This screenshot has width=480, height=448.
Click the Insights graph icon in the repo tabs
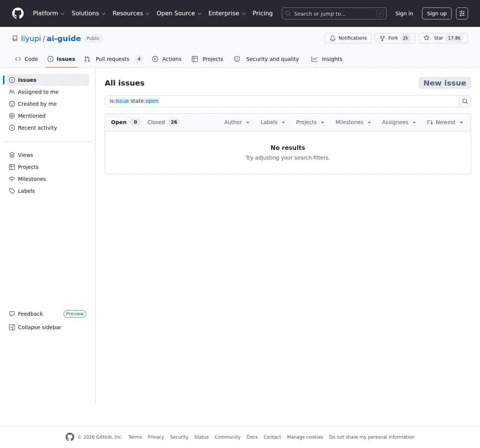click(314, 59)
